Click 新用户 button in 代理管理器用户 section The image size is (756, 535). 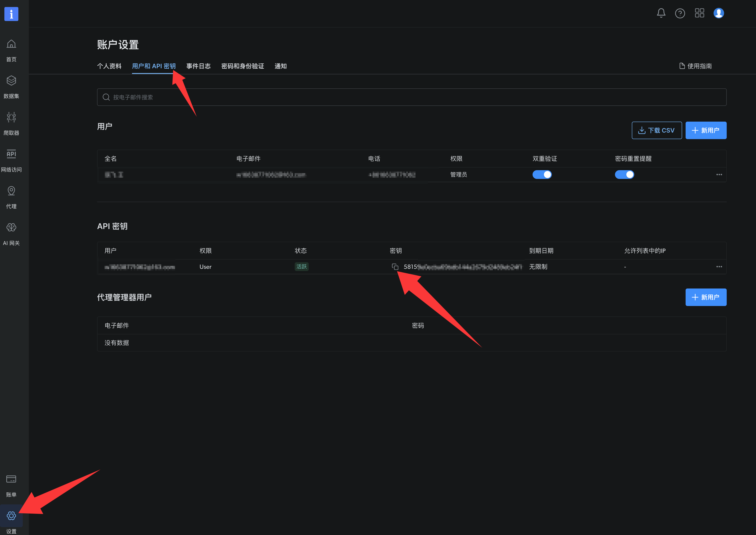(706, 297)
